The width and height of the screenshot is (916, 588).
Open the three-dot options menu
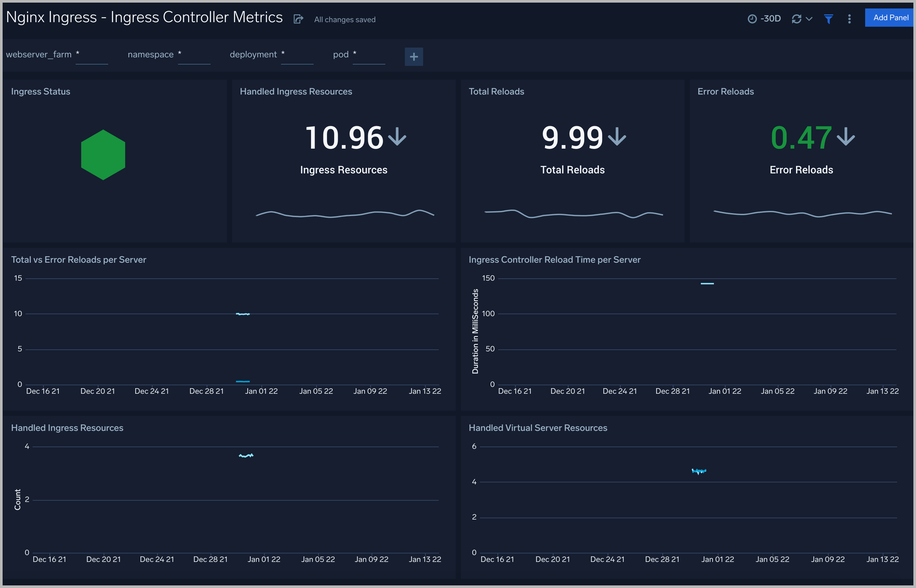pyautogui.click(x=849, y=18)
